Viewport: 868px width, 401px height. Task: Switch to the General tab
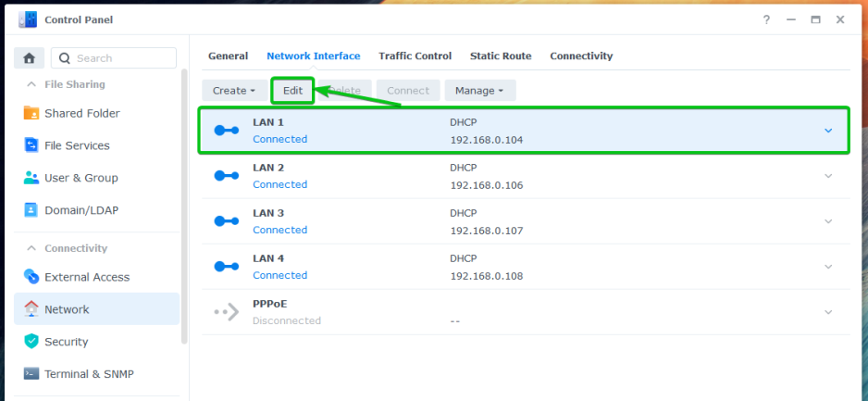(x=228, y=56)
